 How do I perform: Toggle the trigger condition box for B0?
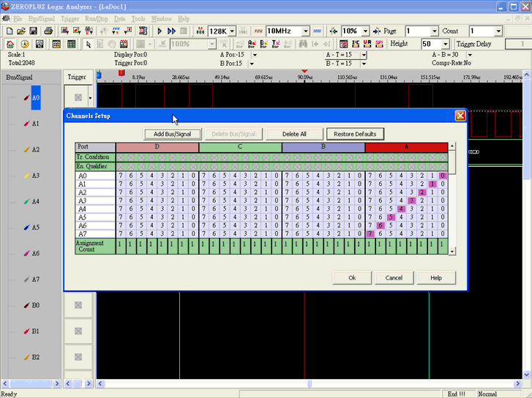coord(78,305)
